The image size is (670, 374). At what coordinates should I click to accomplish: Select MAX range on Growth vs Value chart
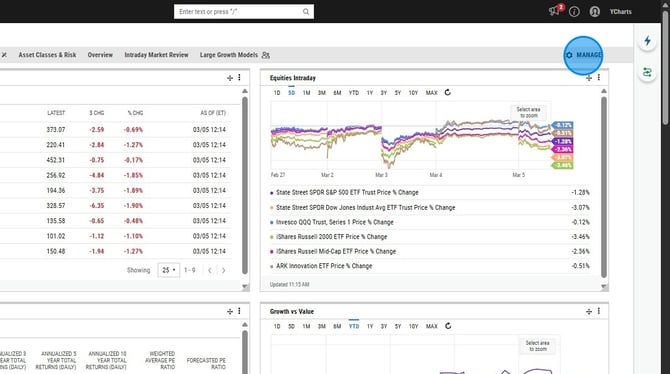tap(432, 327)
